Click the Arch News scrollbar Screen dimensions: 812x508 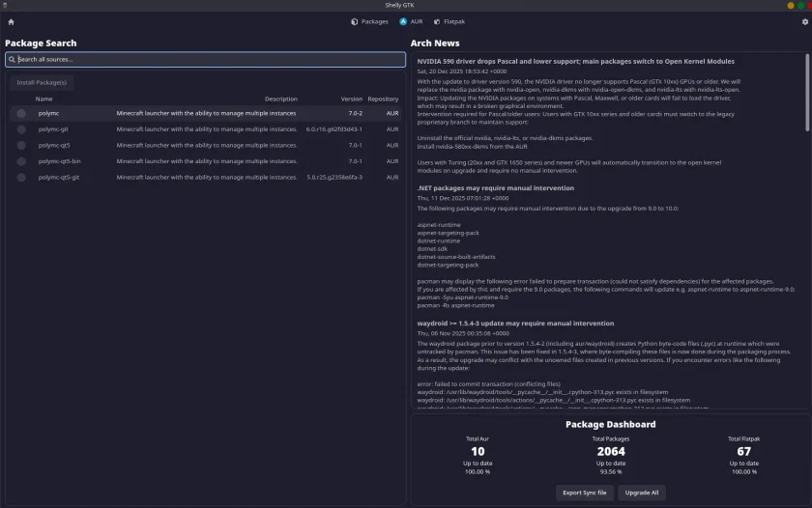807,92
